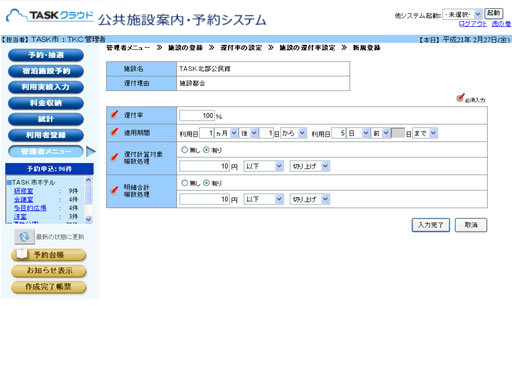
Task: Click the 予約申込:96件 header
Action: [x=49, y=169]
